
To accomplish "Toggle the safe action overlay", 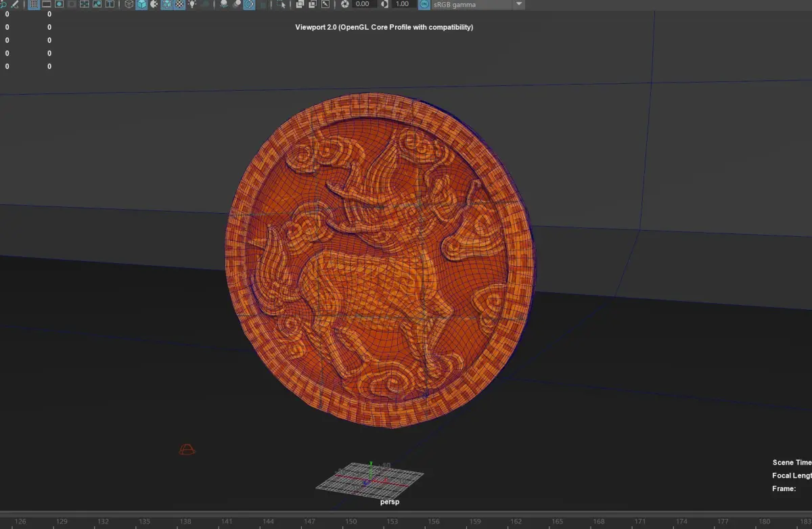I will (97, 4).
